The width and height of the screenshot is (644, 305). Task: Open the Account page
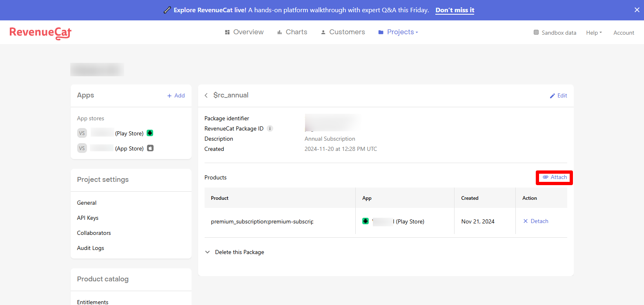(x=624, y=33)
